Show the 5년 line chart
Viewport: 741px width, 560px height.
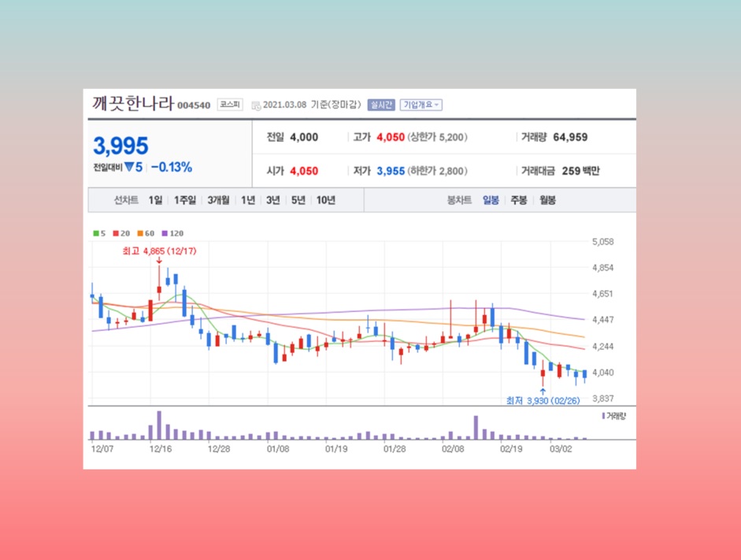tap(298, 200)
